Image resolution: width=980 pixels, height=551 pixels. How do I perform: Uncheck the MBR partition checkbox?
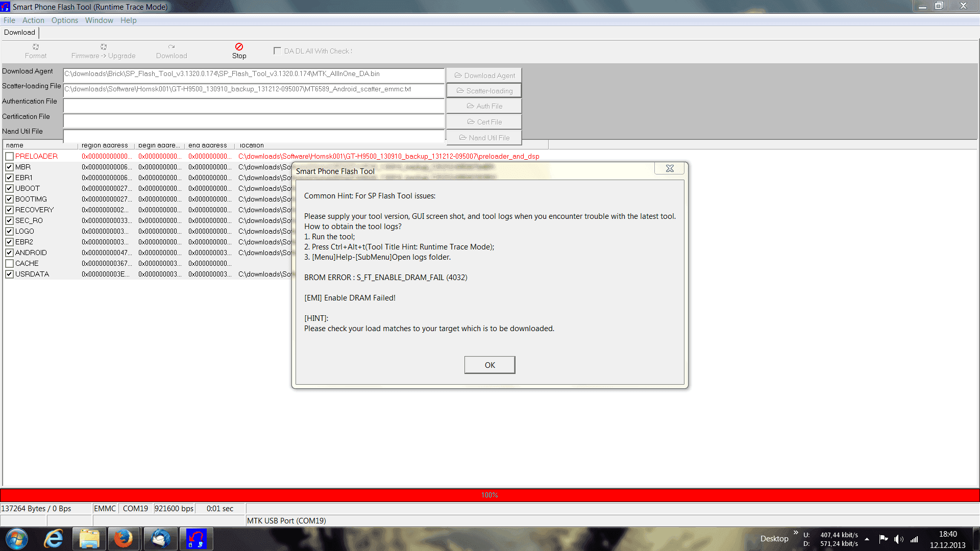click(9, 167)
